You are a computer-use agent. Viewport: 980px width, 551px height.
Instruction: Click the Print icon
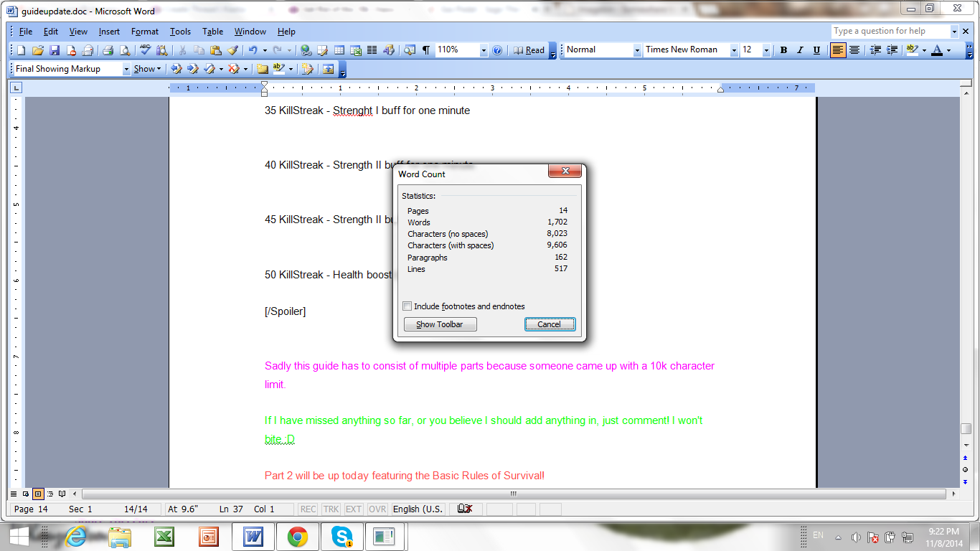[108, 50]
